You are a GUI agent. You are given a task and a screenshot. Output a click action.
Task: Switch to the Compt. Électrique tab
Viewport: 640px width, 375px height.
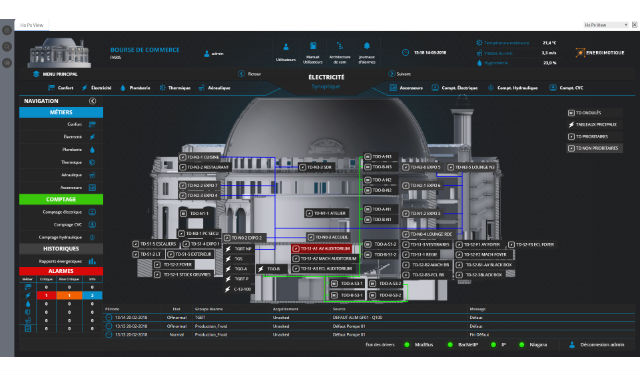tap(455, 88)
